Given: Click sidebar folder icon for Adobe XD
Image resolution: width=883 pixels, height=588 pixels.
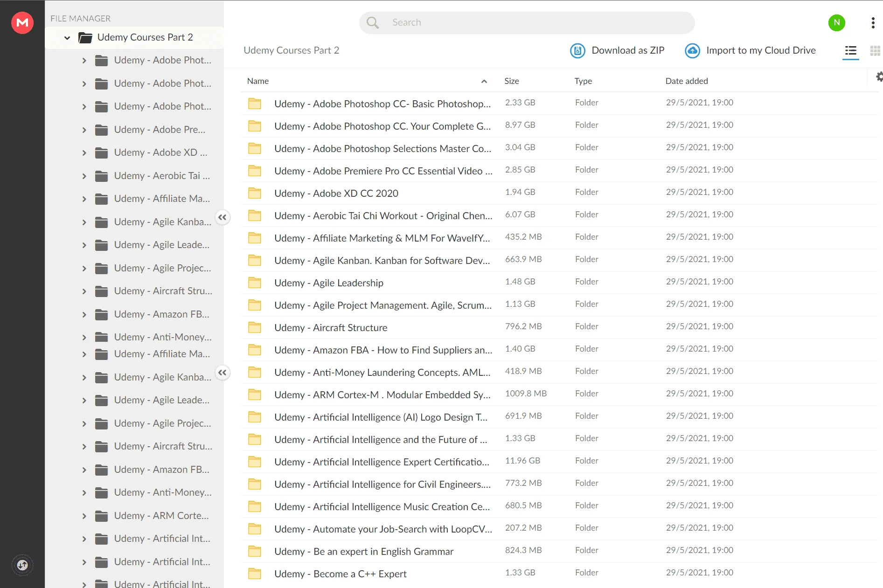Looking at the screenshot, I should click(101, 152).
